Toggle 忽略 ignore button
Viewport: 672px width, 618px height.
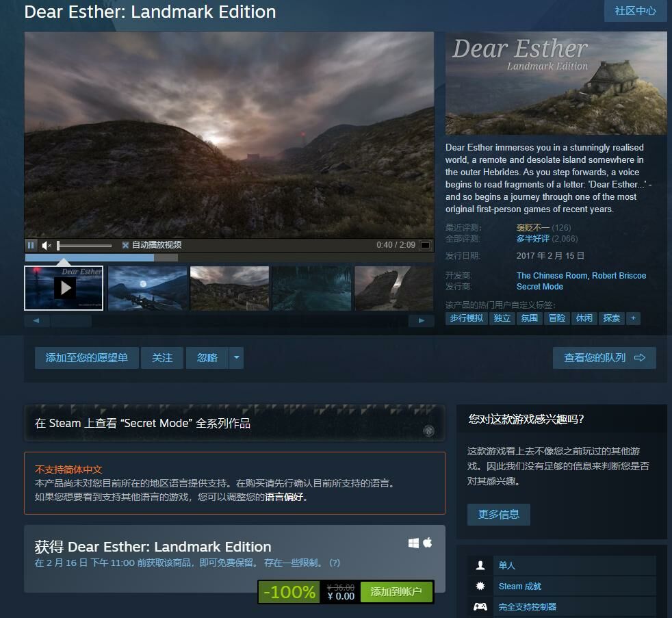[207, 357]
